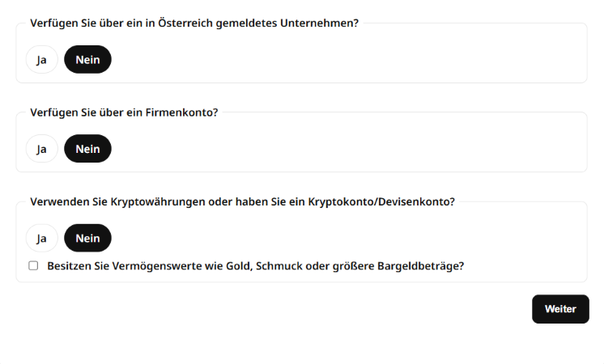This screenshot has width=604, height=364.
Task: Select Ja for Kryptowährungen question
Action: 41,239
